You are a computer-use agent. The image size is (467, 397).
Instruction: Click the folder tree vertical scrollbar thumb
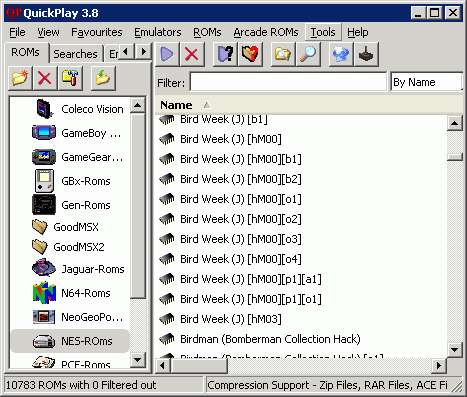point(137,206)
